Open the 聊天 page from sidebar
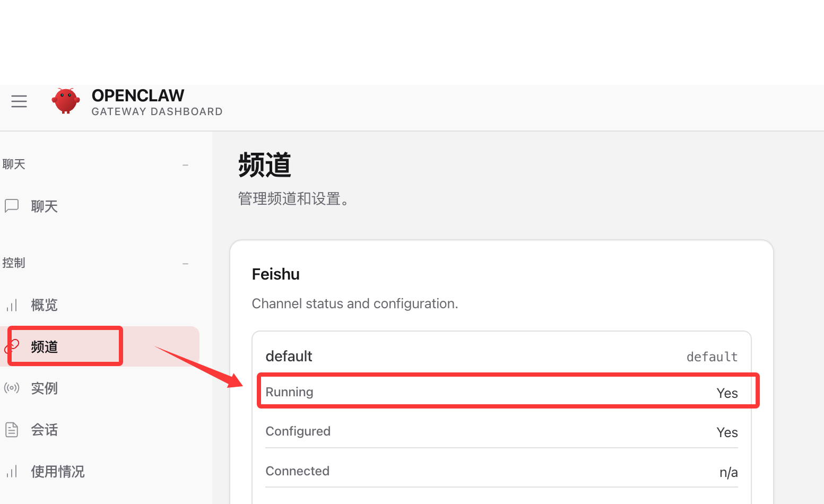This screenshot has height=504, width=824. 45,206
